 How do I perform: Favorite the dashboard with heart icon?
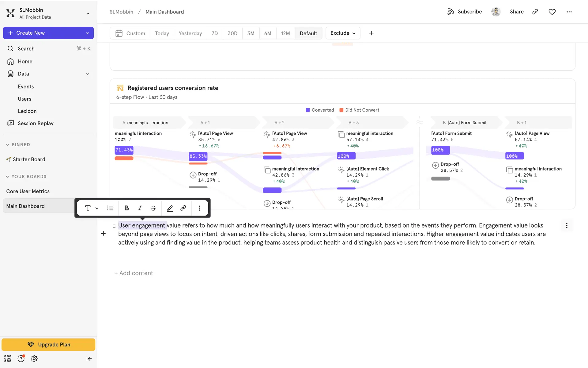(552, 12)
